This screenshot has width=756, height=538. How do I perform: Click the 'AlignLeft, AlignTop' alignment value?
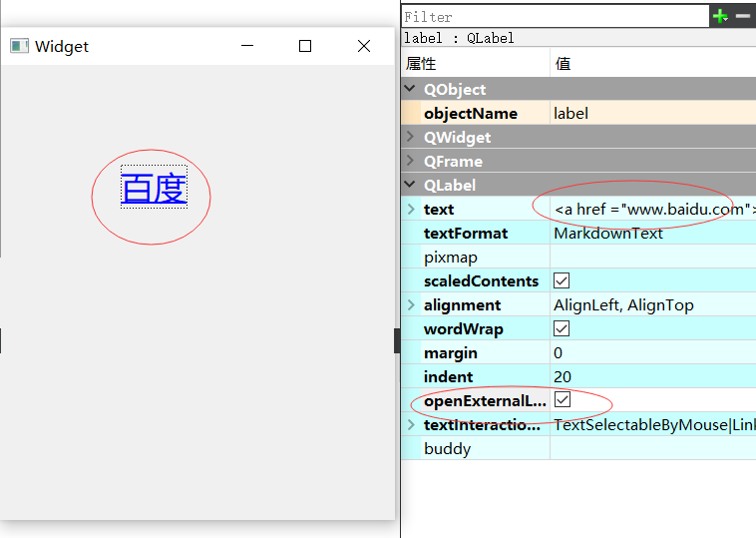(x=623, y=305)
